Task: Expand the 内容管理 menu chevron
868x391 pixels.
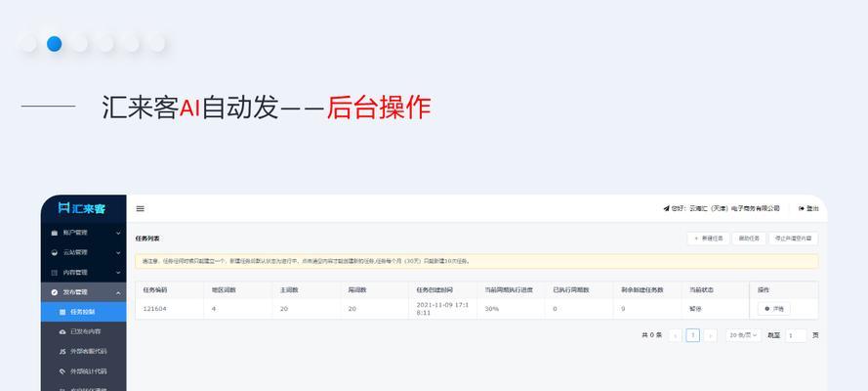Action: 118,273
